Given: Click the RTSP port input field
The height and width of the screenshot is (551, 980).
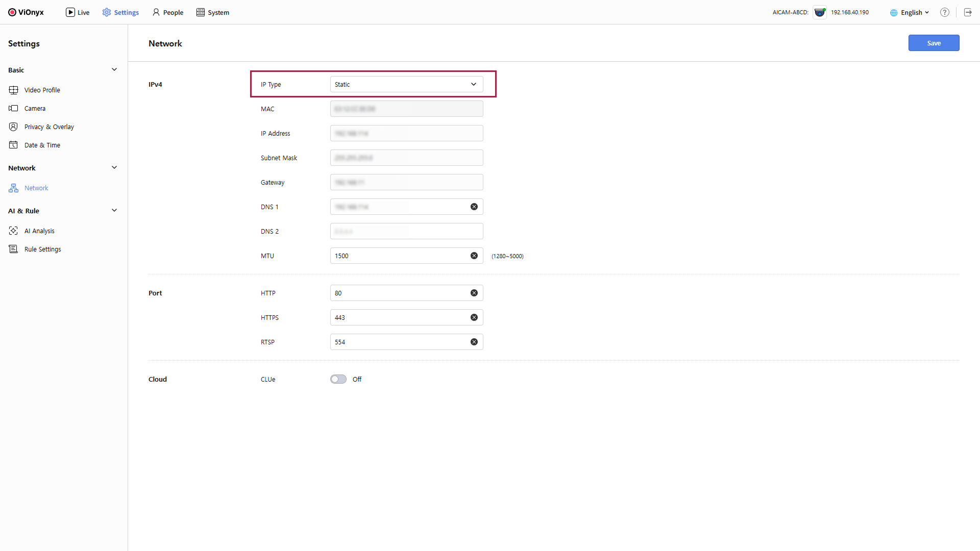Looking at the screenshot, I should point(398,342).
